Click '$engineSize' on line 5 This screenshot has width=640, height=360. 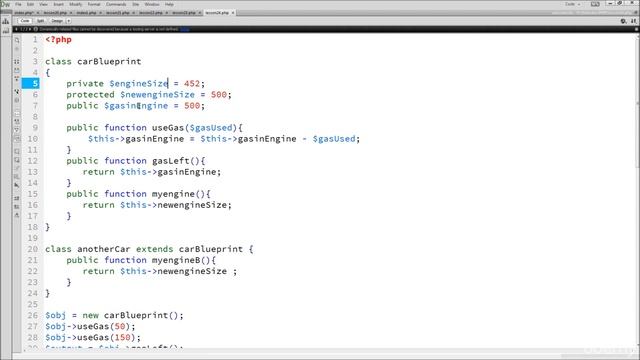point(139,84)
